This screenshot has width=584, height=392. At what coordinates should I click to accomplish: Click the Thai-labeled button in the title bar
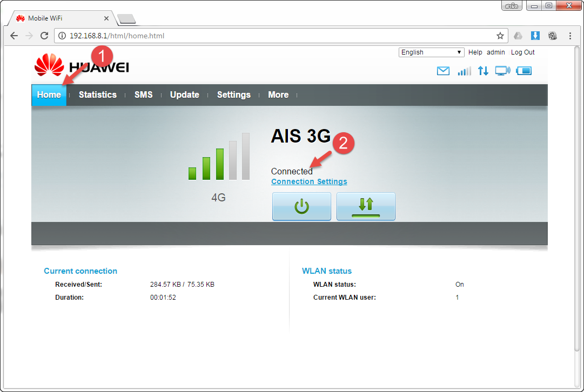tap(512, 6)
